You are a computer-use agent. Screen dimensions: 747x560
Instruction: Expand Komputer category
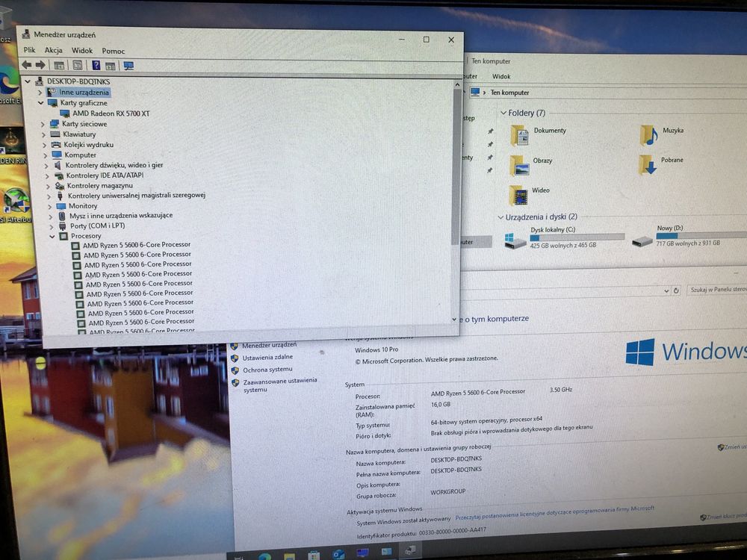[46, 156]
